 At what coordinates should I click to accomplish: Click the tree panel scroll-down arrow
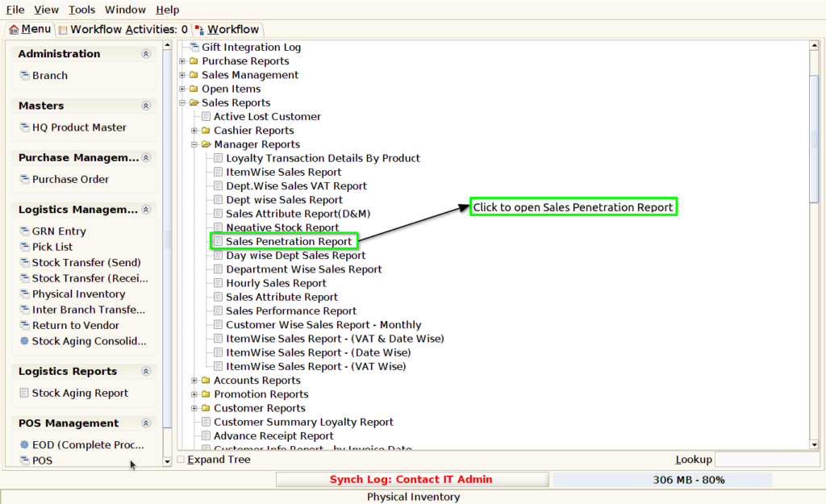815,445
